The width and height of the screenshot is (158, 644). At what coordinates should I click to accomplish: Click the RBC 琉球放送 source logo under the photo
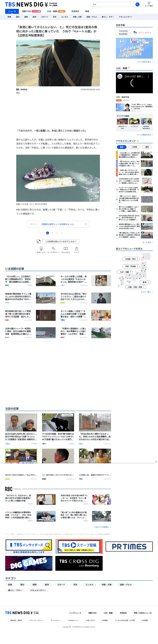(18, 90)
